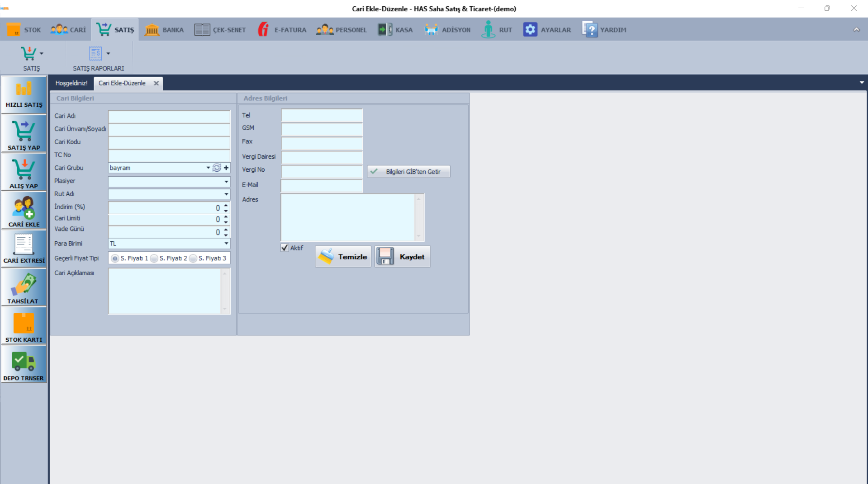
Task: Switch to the Hoşgeldiniz! tab
Action: 71,83
